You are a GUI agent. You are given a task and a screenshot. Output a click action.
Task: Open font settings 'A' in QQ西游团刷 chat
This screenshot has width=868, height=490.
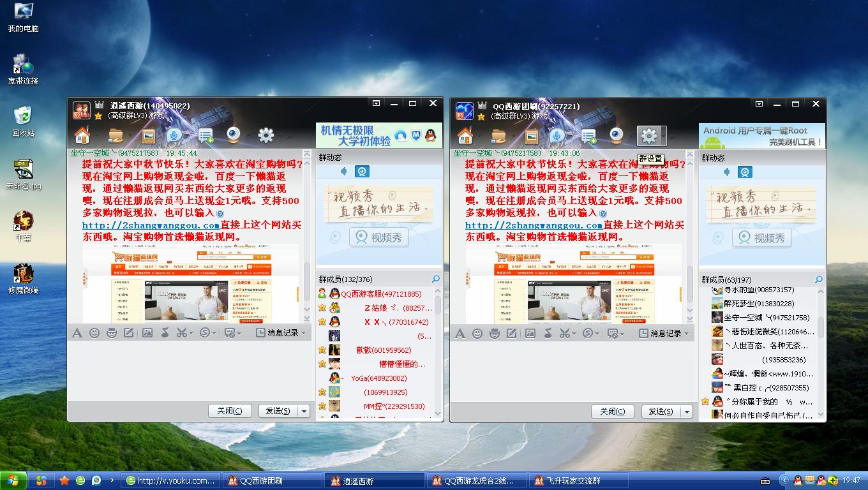tap(460, 333)
